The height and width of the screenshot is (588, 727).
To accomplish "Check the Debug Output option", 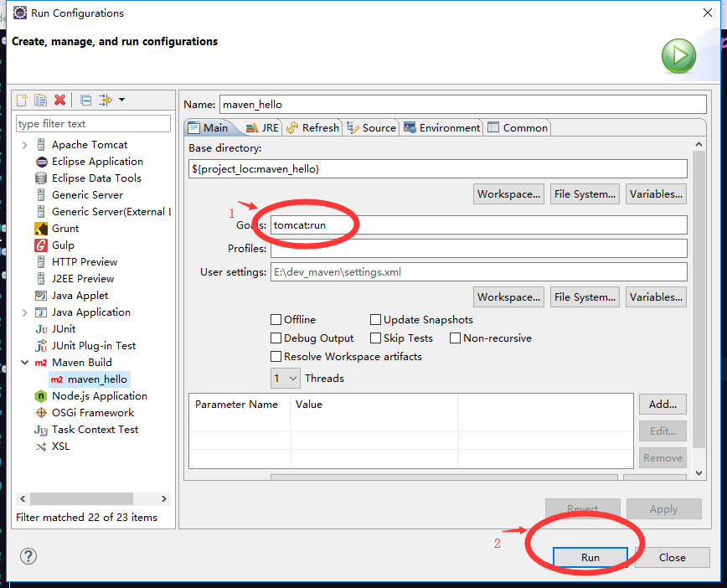I will point(276,338).
